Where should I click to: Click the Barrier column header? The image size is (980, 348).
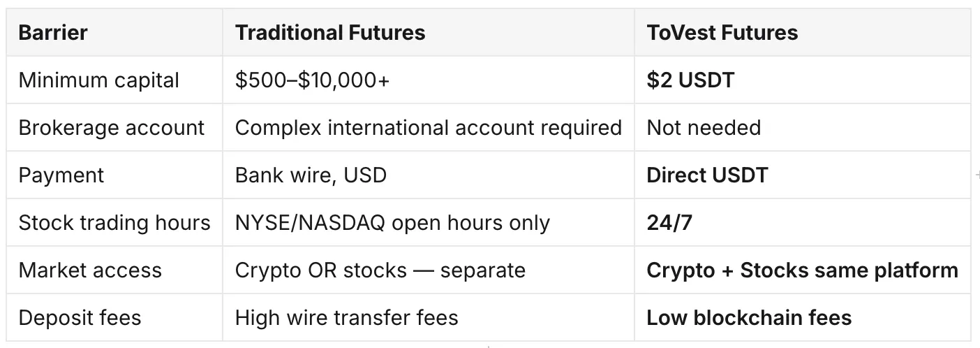coord(53,33)
